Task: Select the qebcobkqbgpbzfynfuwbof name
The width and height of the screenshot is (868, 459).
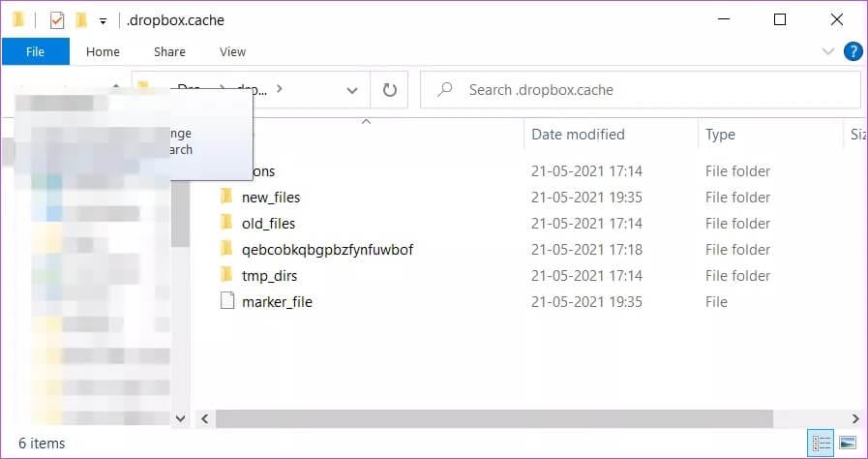Action: 328,250
